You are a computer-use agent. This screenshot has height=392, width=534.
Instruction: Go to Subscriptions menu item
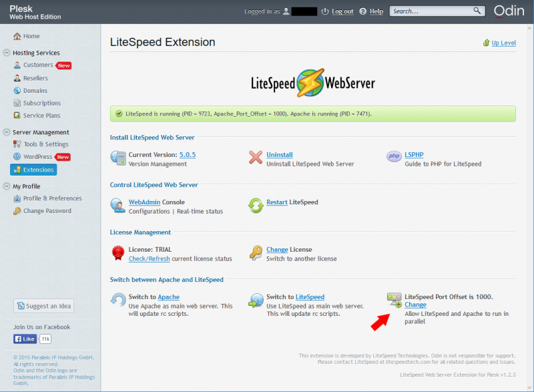coord(42,103)
